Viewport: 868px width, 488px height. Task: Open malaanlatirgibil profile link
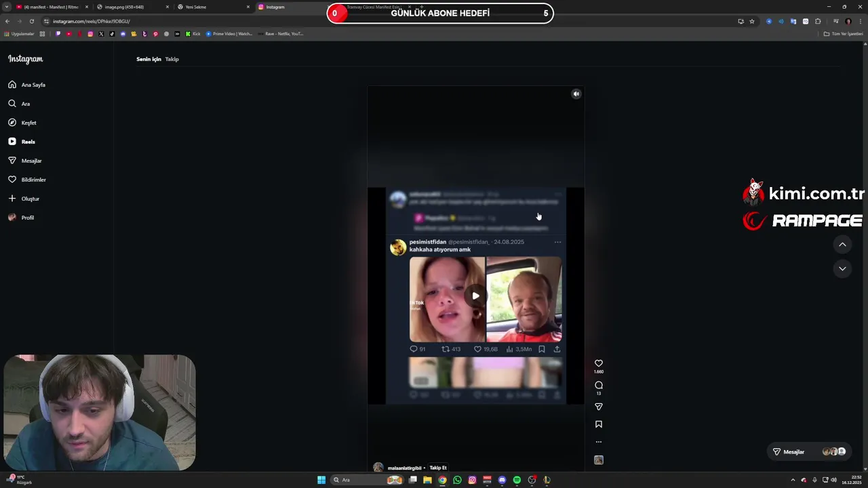coord(404,468)
